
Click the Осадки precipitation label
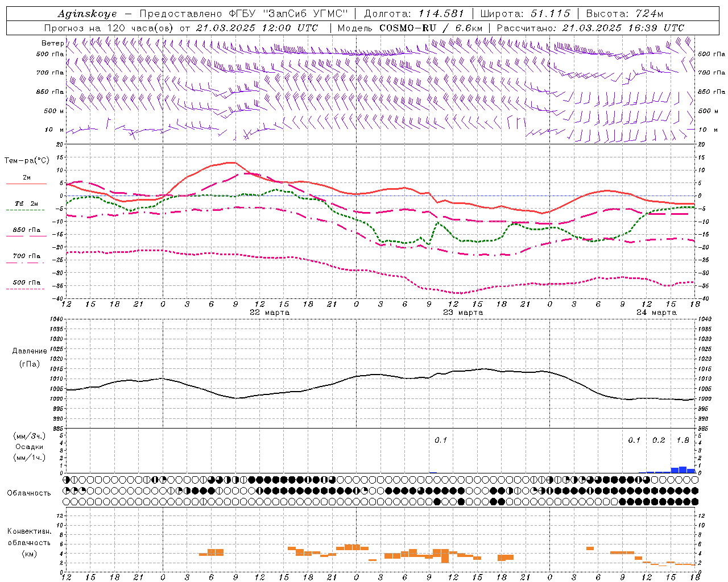coord(29,447)
